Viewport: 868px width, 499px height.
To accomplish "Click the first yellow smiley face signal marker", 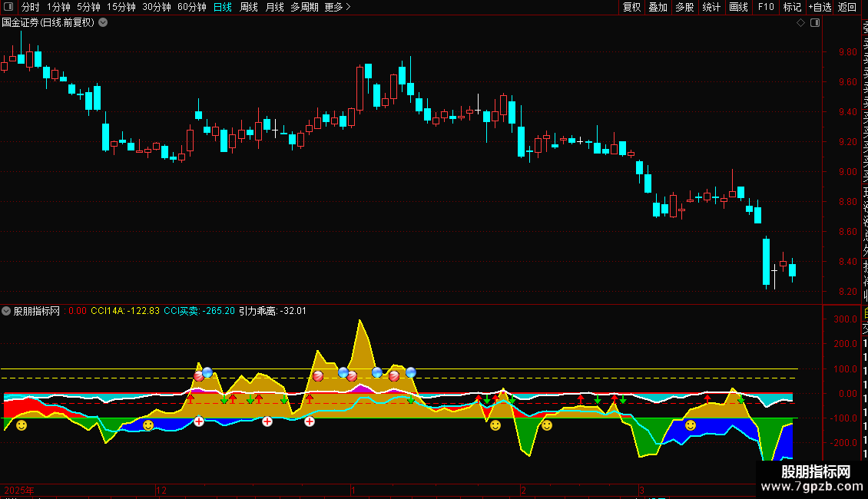I will pos(21,425).
